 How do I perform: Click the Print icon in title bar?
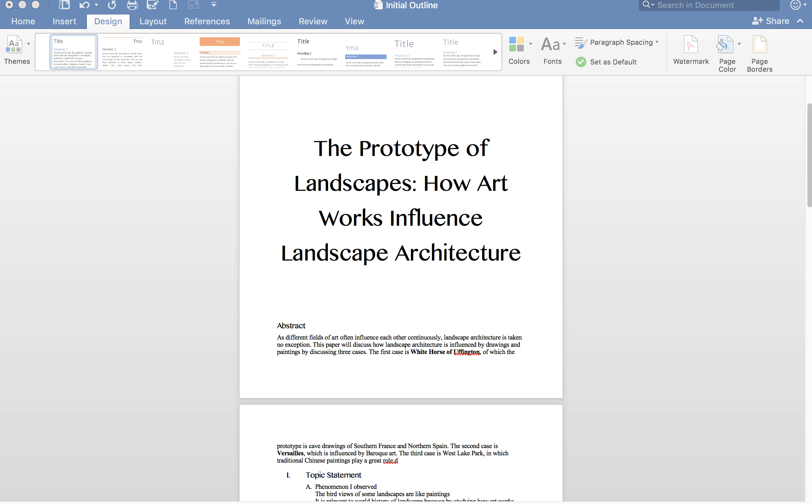point(132,5)
